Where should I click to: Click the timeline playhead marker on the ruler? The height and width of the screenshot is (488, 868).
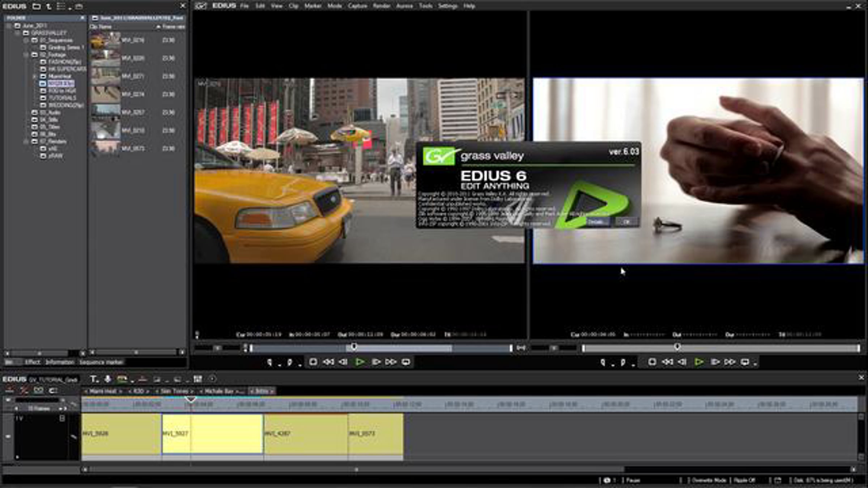point(191,400)
